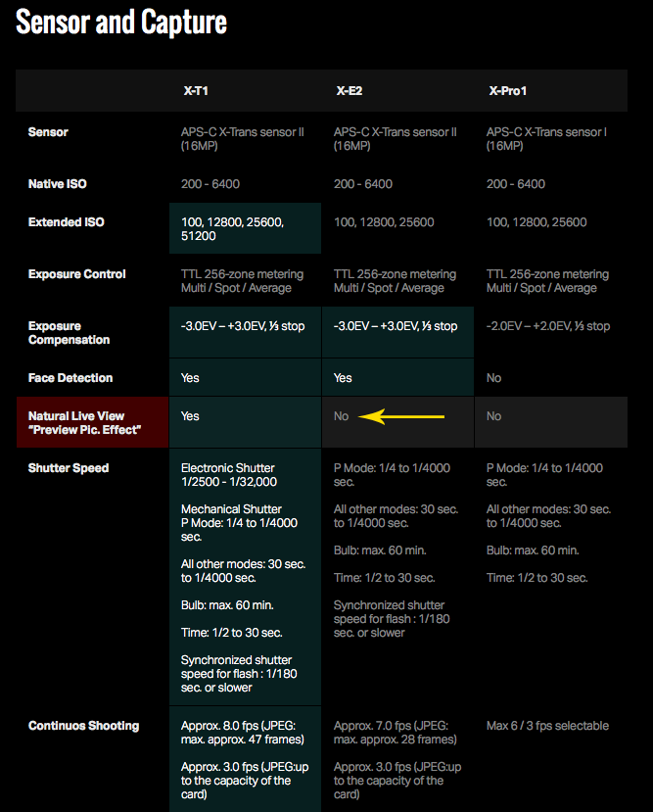Image resolution: width=653 pixels, height=812 pixels.
Task: Click the Continuos Shooting row label
Action: (83, 726)
